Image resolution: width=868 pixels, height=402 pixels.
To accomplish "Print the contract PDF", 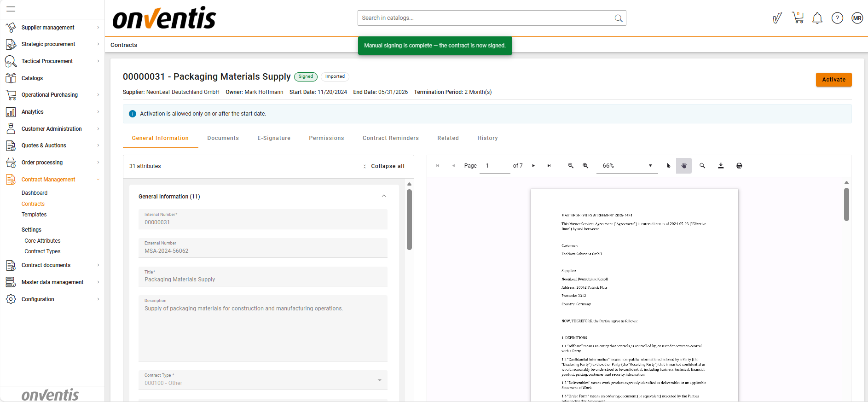I will (739, 166).
